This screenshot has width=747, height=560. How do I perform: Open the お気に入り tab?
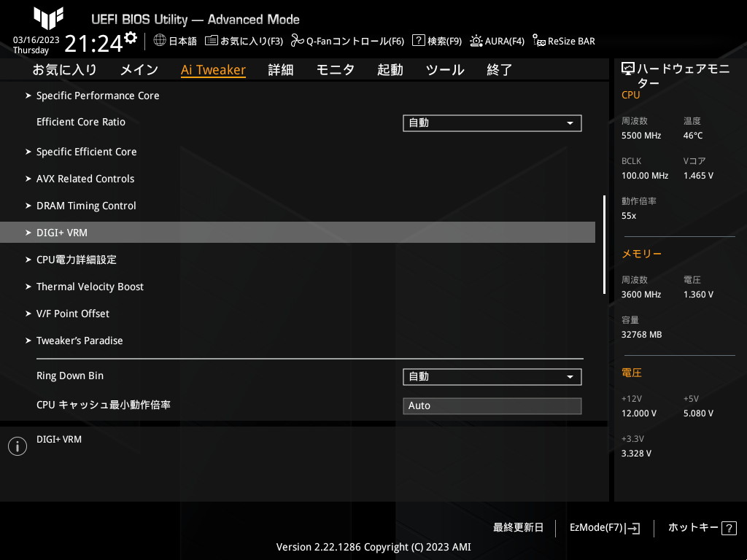pyautogui.click(x=65, y=70)
